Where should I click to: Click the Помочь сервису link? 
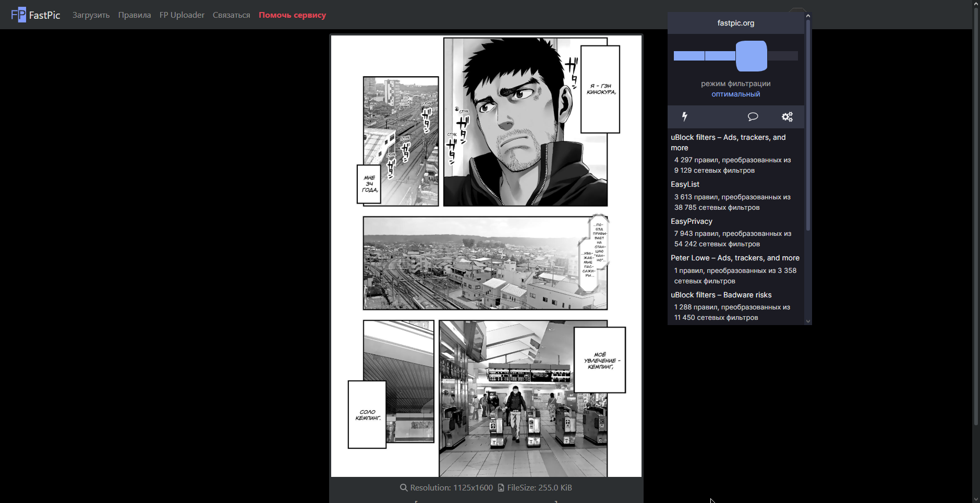tap(293, 15)
